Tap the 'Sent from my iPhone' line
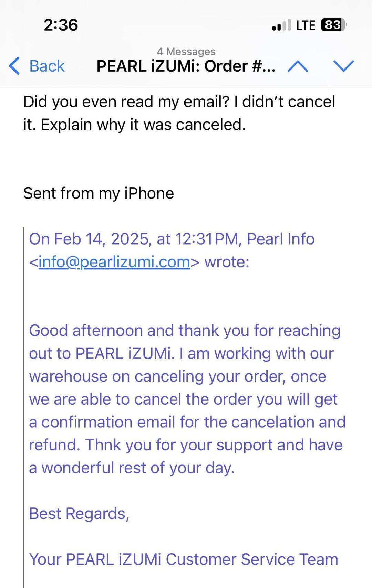 click(99, 193)
